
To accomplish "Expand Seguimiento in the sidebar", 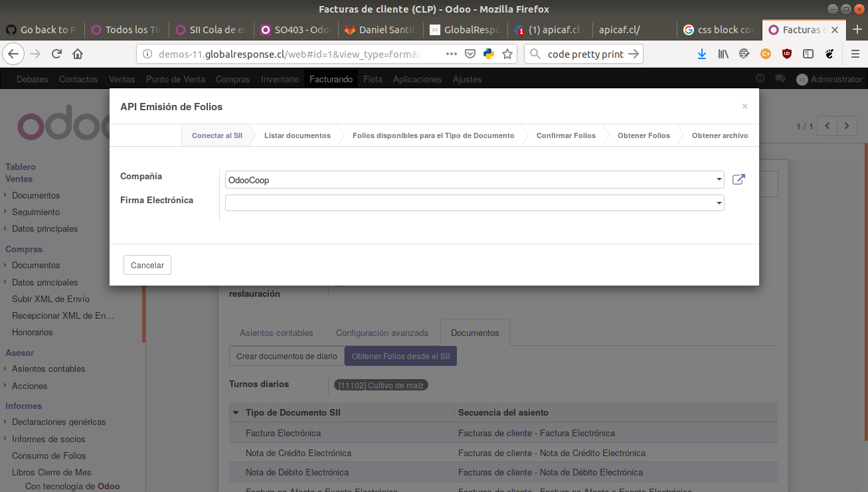I will point(36,212).
